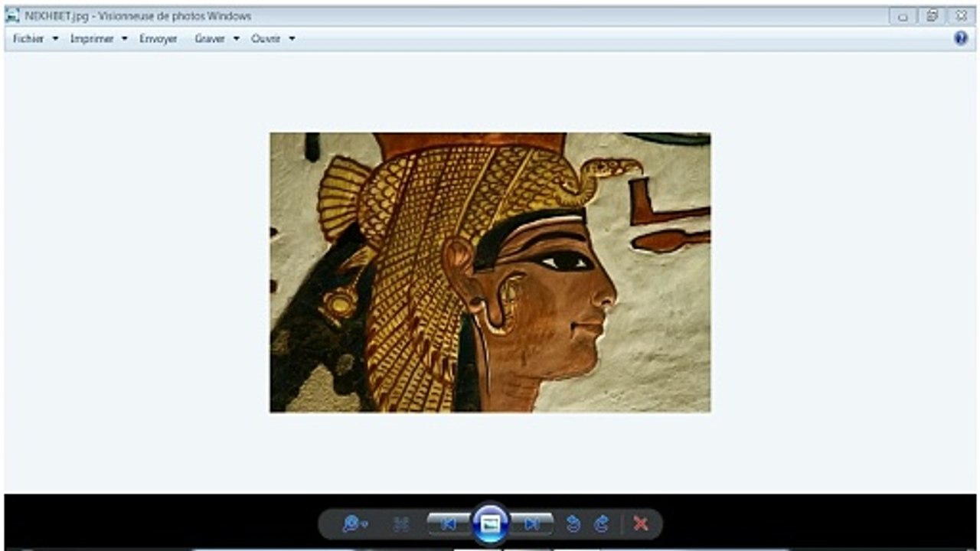Open the Graver menu
Screen dimensions: 980x551
(x=210, y=39)
